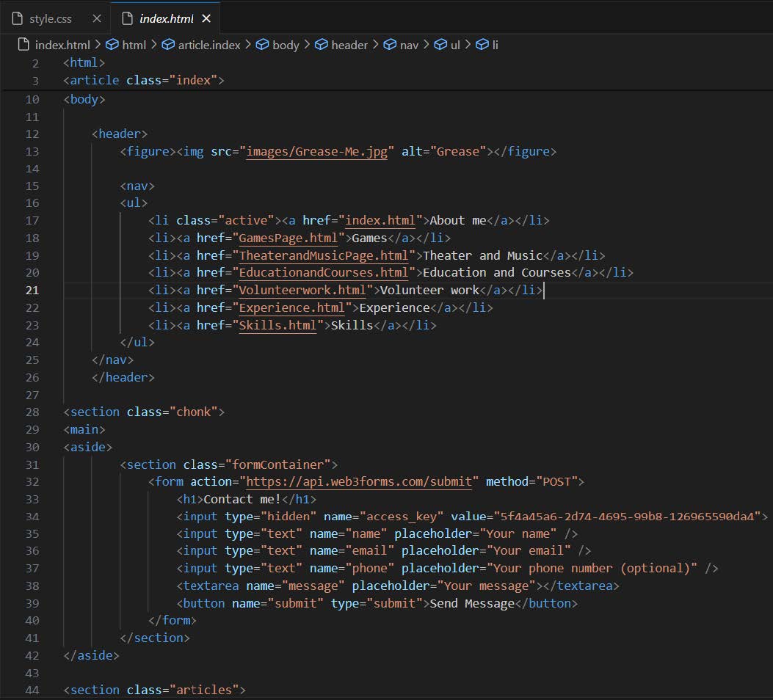Open the article.index breadcrumb dropdown

209,45
